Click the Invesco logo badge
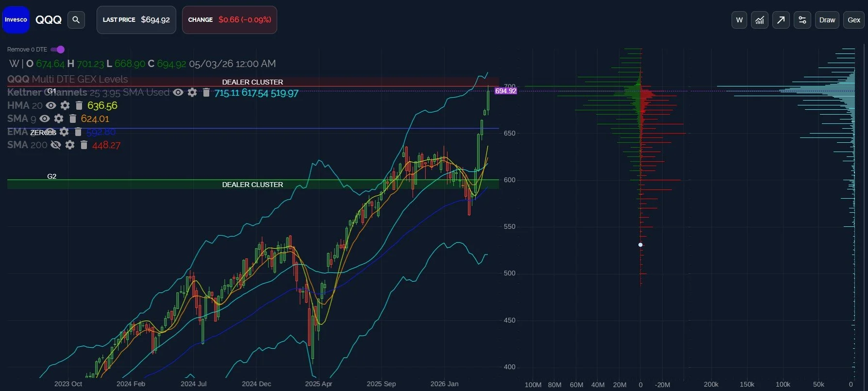Image resolution: width=868 pixels, height=391 pixels. tap(16, 20)
